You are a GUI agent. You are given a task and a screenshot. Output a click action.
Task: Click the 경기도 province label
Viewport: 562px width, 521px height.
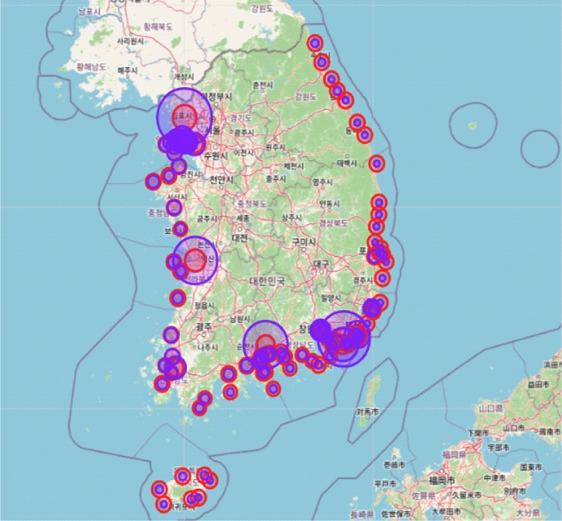pos(240,118)
